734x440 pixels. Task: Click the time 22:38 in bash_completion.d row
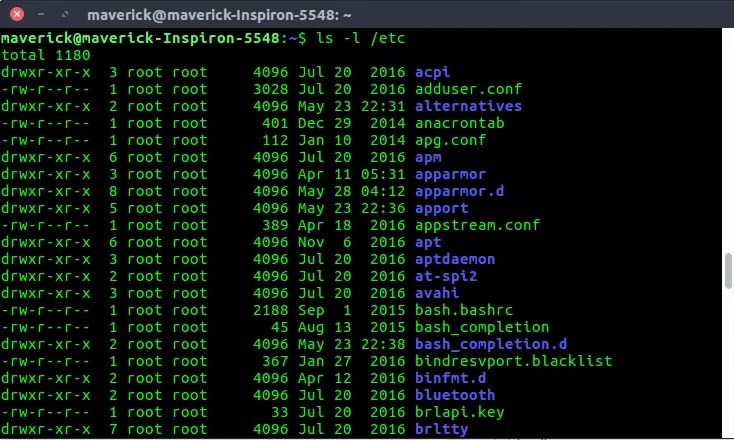click(x=383, y=344)
